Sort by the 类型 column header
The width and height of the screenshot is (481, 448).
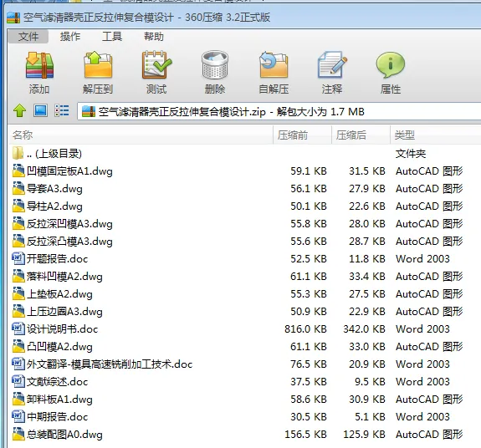(436, 135)
